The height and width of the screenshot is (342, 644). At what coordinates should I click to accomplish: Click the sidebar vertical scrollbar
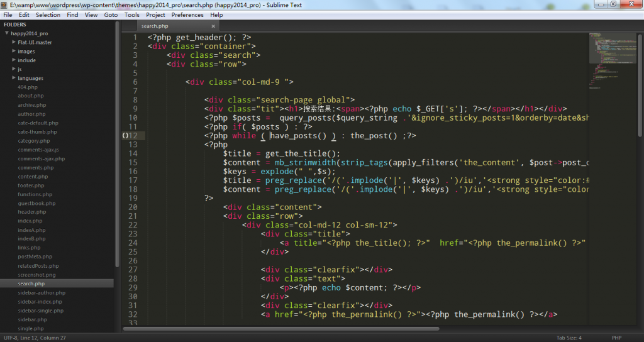(x=117, y=144)
